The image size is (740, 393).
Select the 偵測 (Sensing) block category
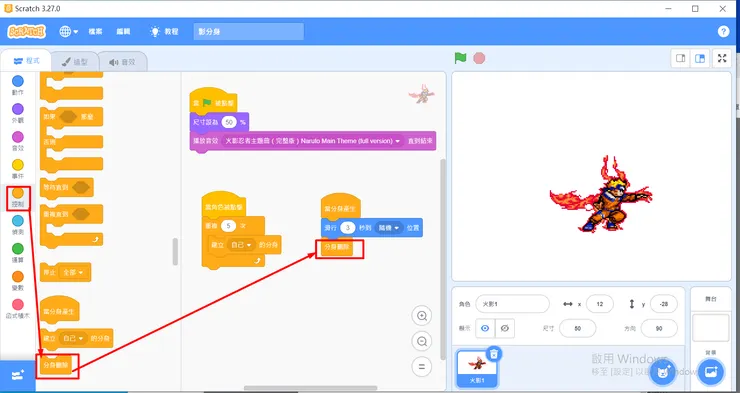click(17, 225)
